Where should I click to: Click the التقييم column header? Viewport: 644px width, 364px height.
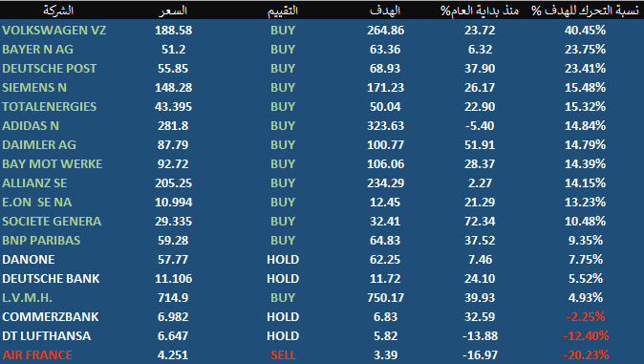(x=283, y=11)
